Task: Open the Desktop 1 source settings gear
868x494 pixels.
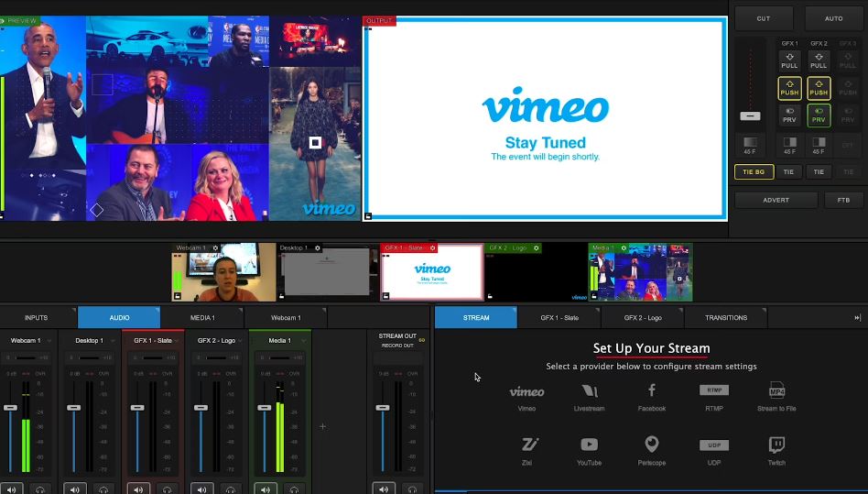Action: 318,248
